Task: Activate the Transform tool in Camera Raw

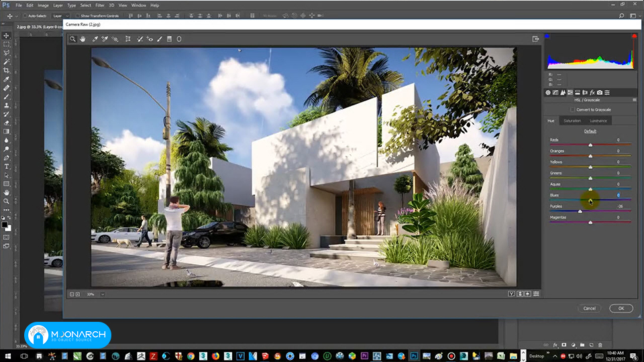Action: [128, 39]
